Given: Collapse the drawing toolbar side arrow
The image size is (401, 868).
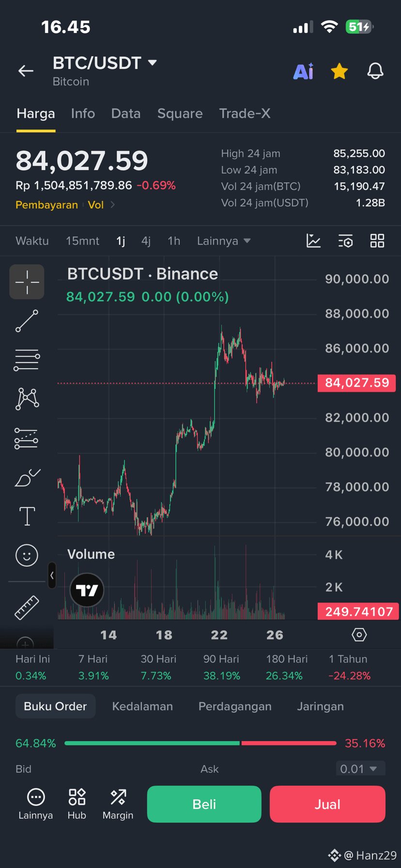Looking at the screenshot, I should (52, 575).
